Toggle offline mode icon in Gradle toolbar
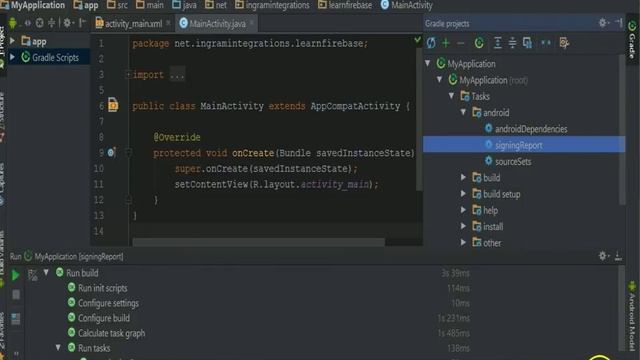640x360 pixels. 546,43
